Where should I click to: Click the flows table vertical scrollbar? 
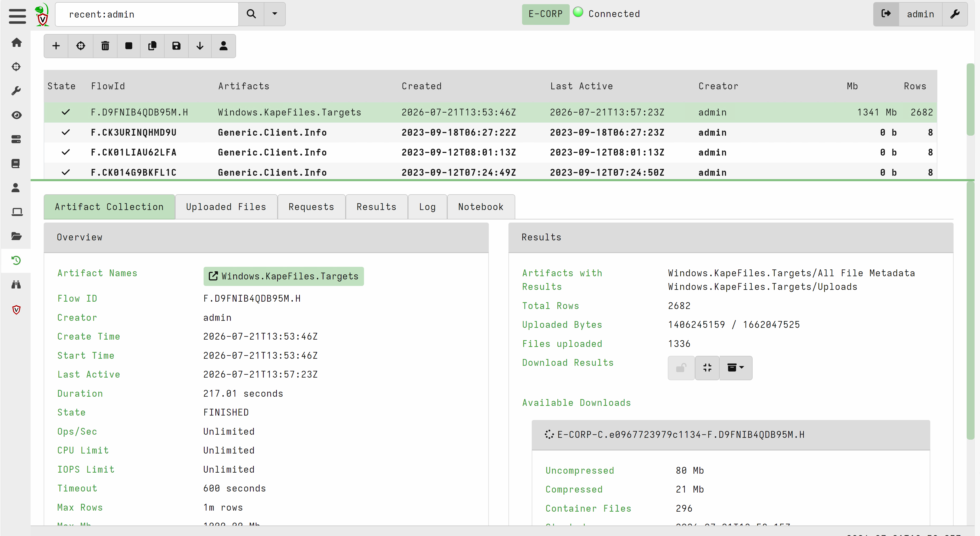pos(971,100)
